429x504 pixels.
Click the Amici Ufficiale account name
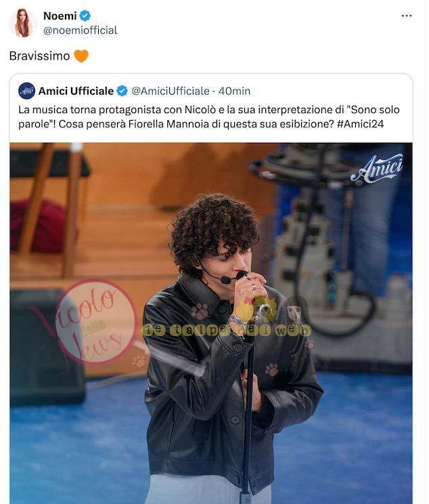76,91
